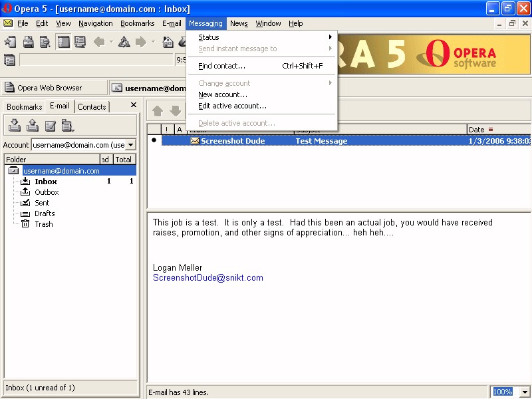
Task: Click the print preview icon
Action: click(45, 42)
